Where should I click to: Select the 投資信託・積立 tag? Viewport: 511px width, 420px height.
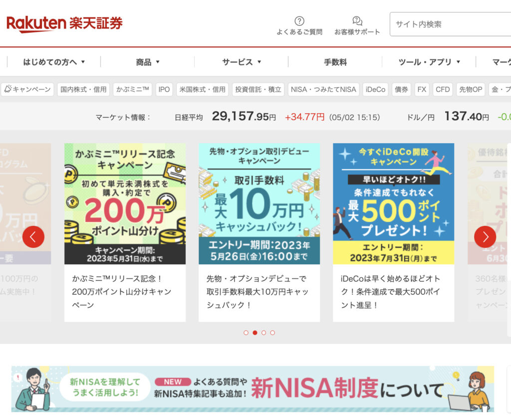coord(258,89)
